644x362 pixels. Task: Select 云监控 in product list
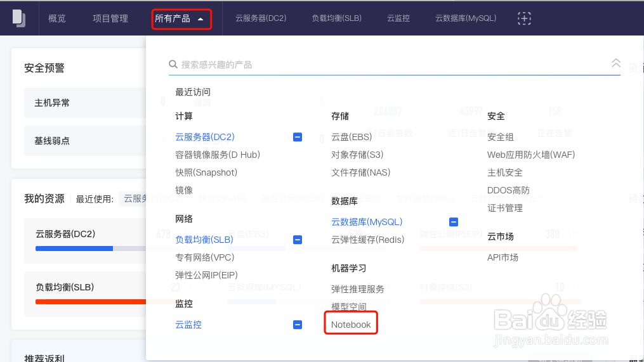(x=188, y=325)
